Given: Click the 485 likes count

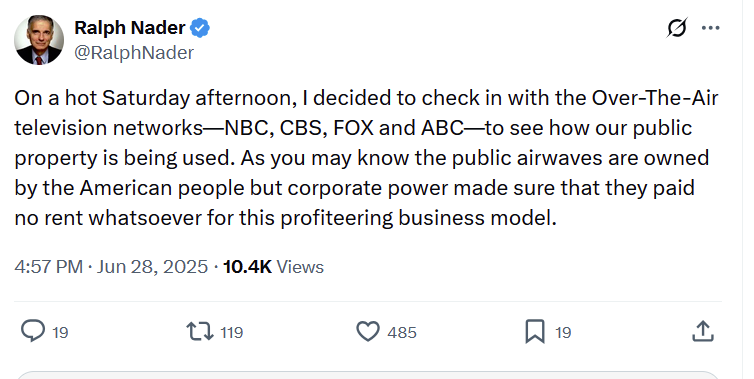Looking at the screenshot, I should pos(402,332).
